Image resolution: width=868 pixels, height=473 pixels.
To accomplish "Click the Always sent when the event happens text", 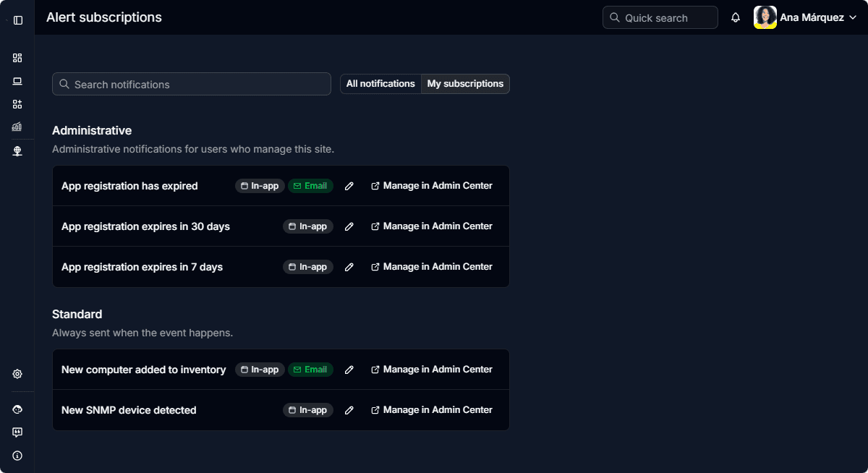I will [142, 333].
